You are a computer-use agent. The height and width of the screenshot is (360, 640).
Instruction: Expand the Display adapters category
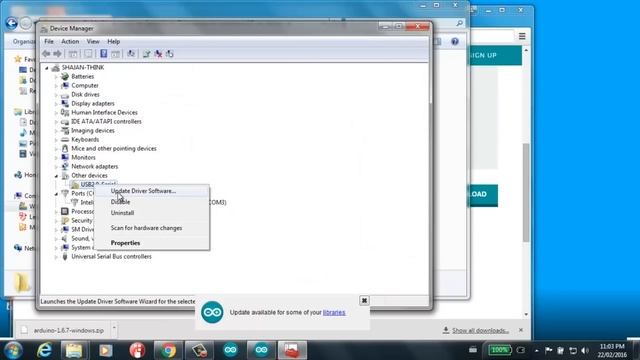click(56, 104)
